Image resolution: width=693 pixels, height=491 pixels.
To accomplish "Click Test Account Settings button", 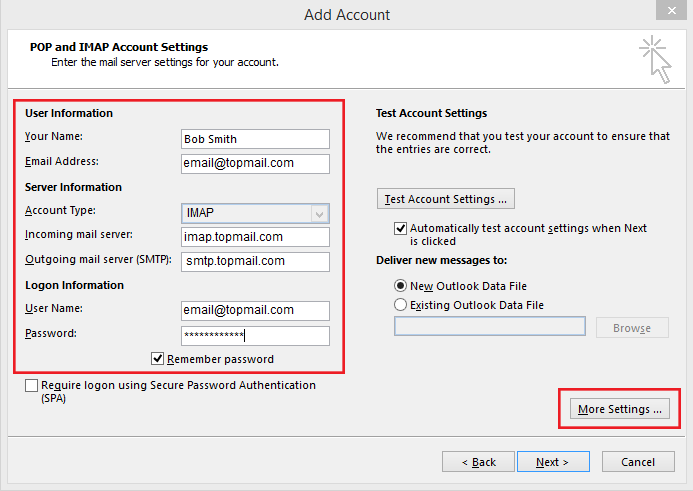I will tap(446, 199).
